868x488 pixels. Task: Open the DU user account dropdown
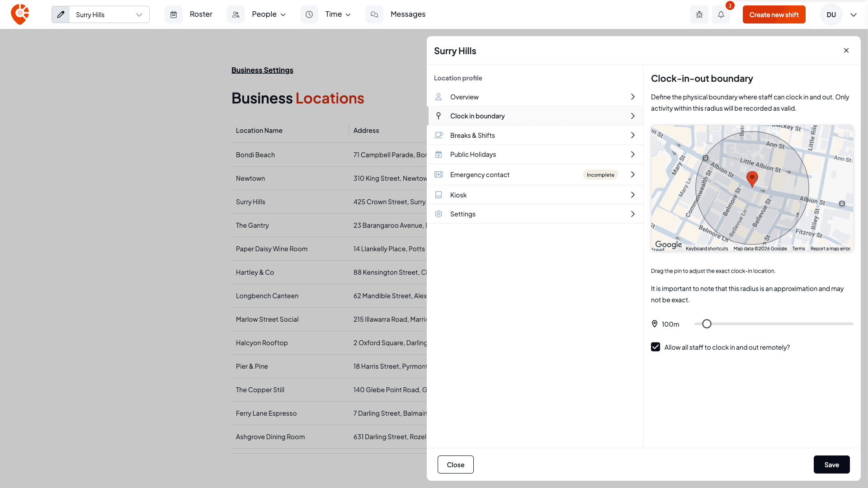(x=854, y=14)
